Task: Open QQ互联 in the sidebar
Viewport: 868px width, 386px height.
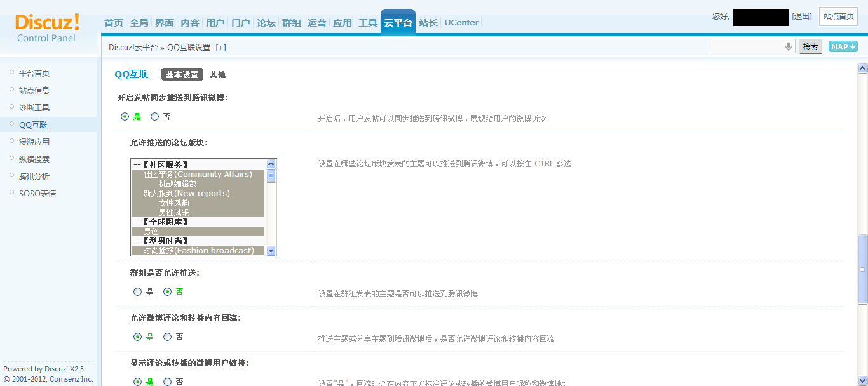Action: pyautogui.click(x=33, y=124)
